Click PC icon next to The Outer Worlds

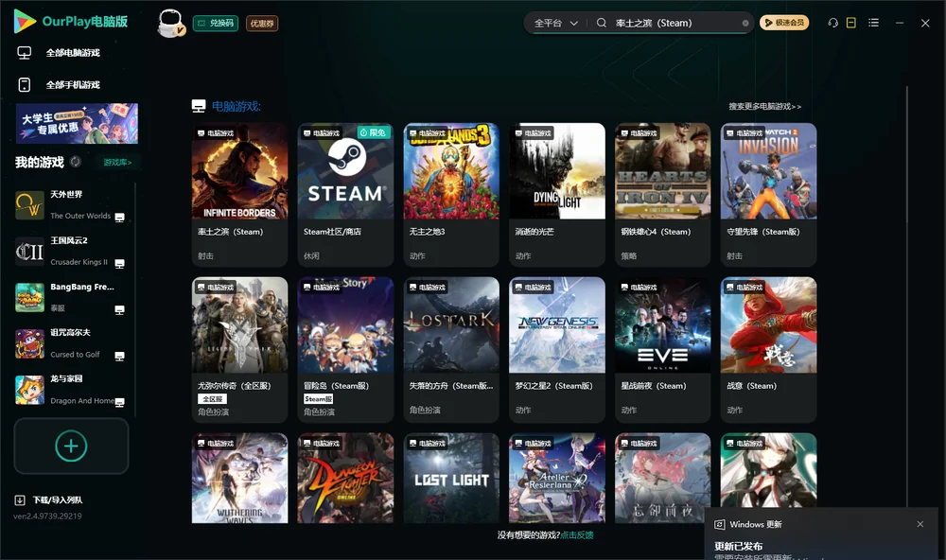click(x=120, y=218)
